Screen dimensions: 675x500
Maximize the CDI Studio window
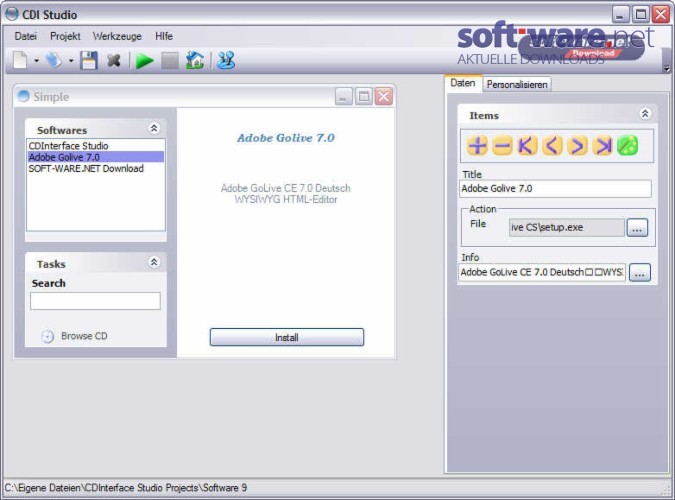click(641, 15)
